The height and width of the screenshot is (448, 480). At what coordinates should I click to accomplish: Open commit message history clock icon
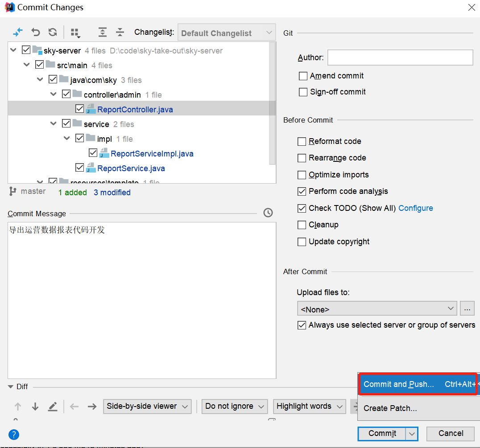[x=268, y=213]
